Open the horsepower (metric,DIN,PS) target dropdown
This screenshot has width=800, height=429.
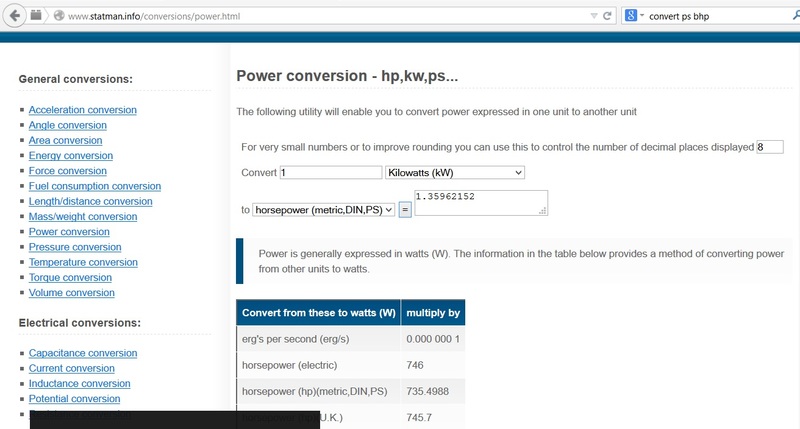coord(323,210)
